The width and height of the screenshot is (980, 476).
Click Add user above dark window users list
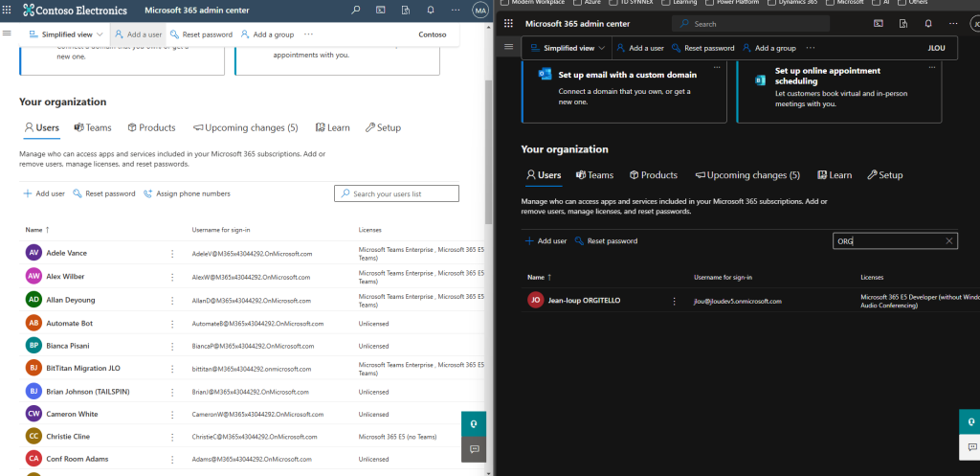[546, 240]
